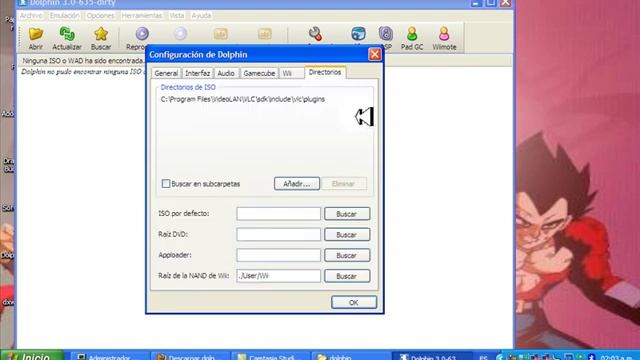The image size is (640, 360).
Task: Browse for Wii NAND root with Buscar
Action: click(x=347, y=276)
